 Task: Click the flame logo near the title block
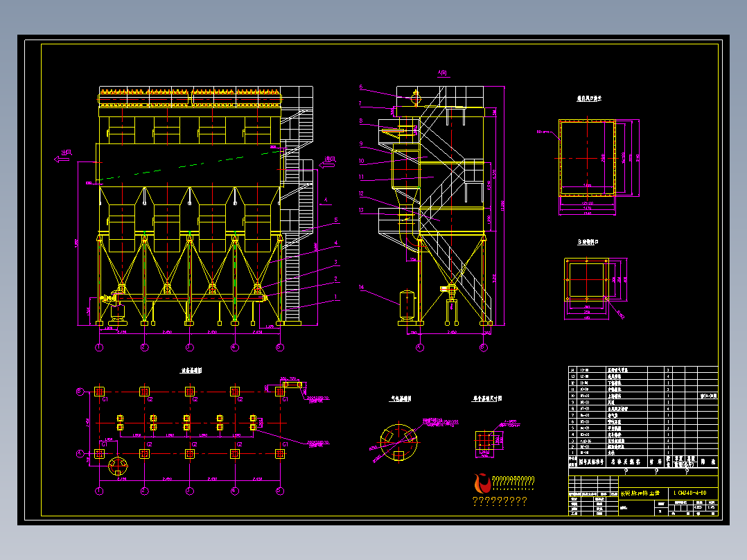482,483
